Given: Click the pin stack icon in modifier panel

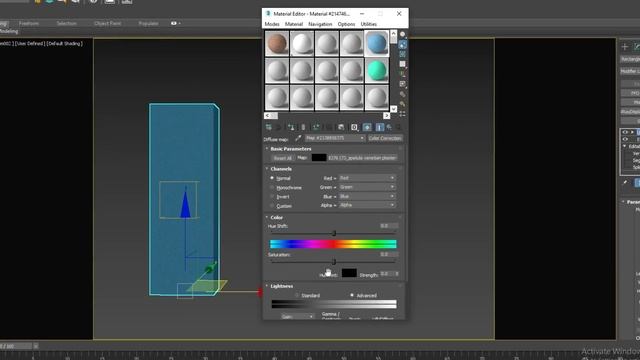Looking at the screenshot, I should [x=625, y=182].
